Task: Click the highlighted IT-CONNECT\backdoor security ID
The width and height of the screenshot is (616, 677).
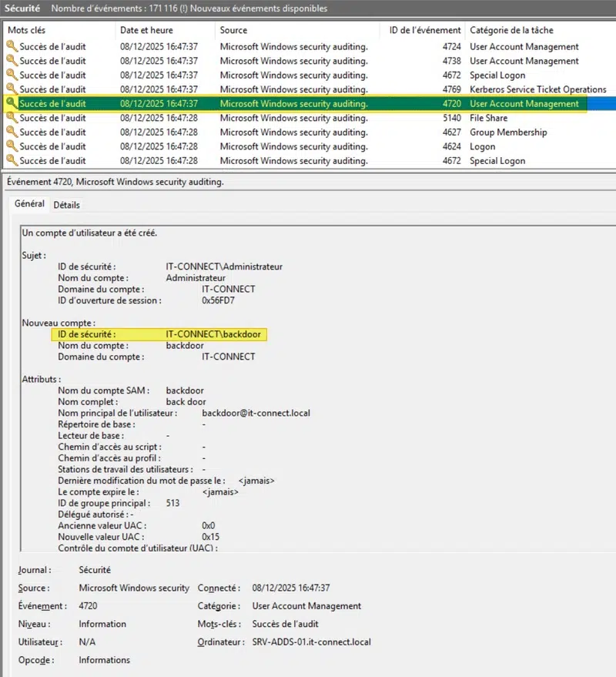Action: tap(213, 334)
